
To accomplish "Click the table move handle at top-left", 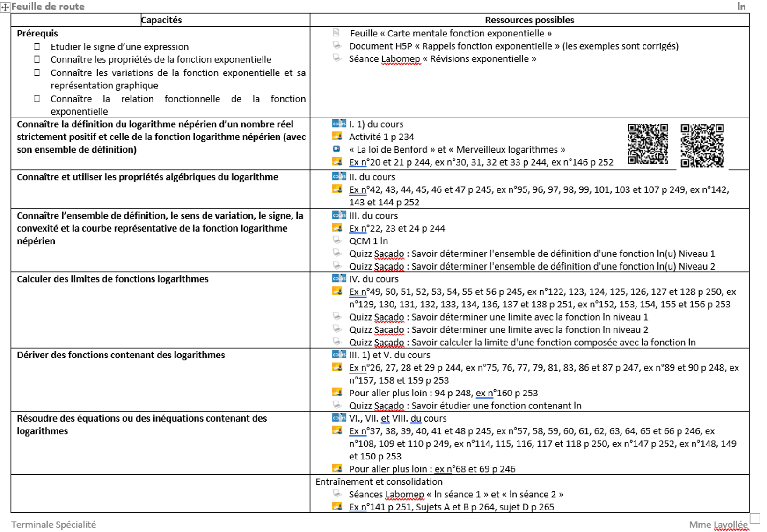I will [5, 7].
